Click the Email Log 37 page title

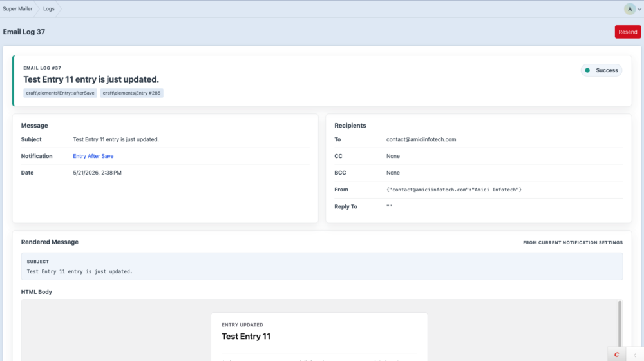[24, 32]
